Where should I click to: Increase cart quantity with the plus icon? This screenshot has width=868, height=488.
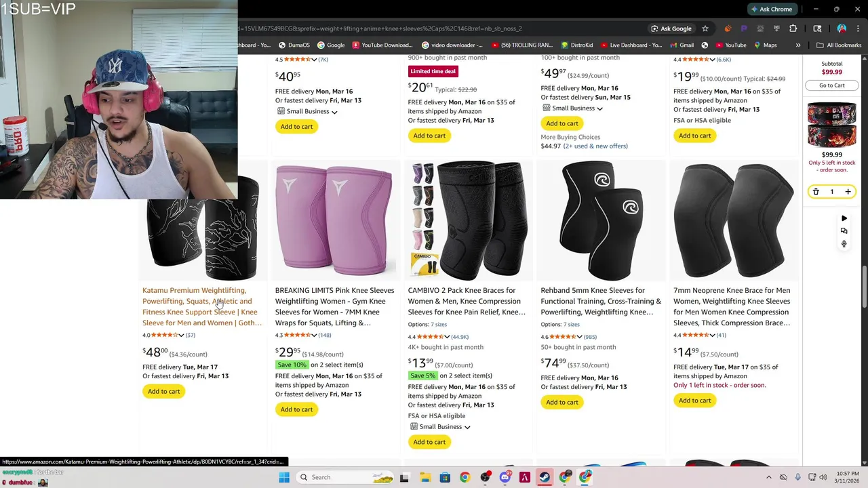(848, 192)
